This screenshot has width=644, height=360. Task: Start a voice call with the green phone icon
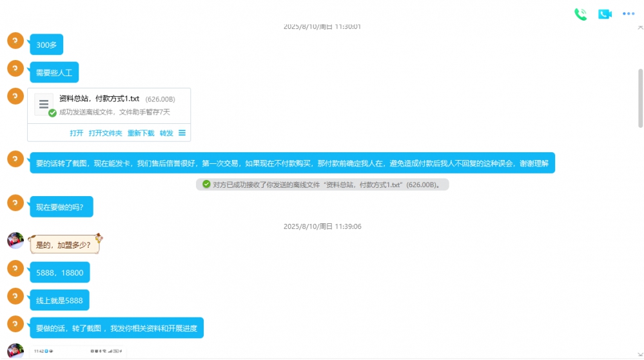[x=580, y=14]
